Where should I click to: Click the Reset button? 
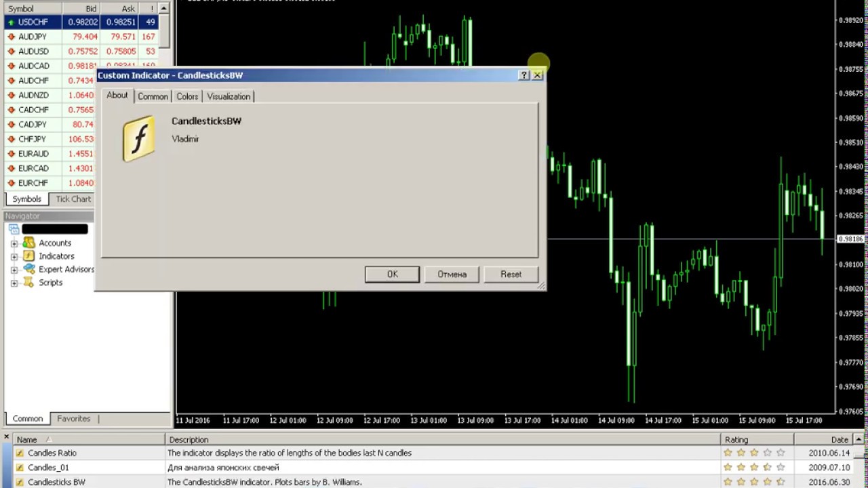(x=511, y=274)
